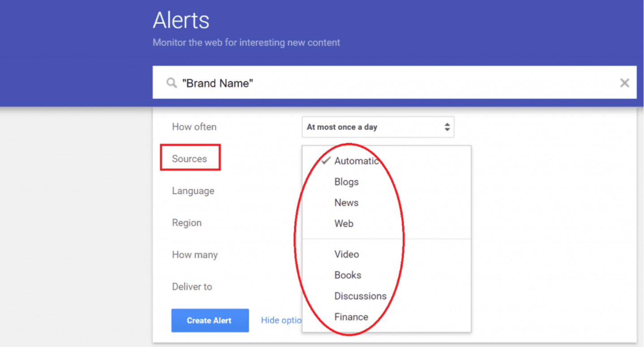644x347 pixels.
Task: Select News from the Sources list
Action: point(346,203)
